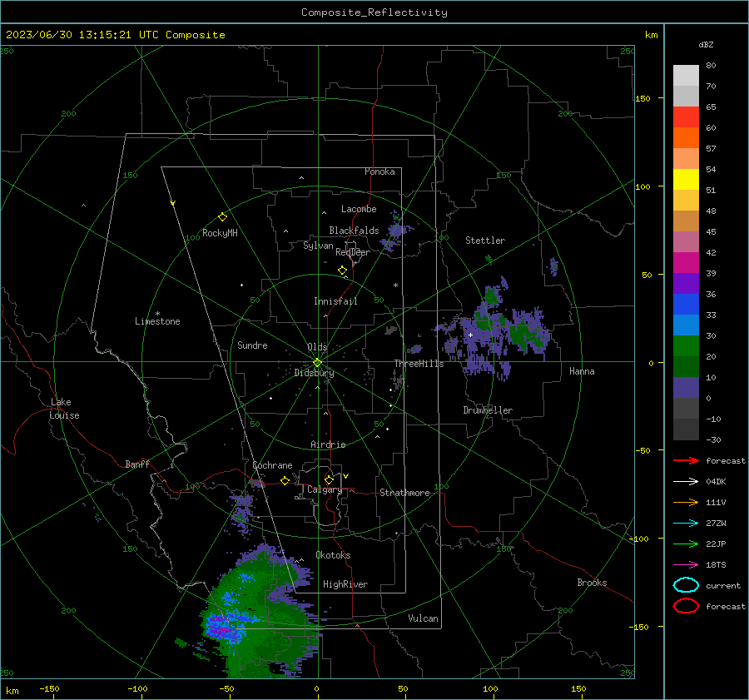Image resolution: width=749 pixels, height=700 pixels.
Task: Click the Cochrane map label
Action: tap(272, 465)
